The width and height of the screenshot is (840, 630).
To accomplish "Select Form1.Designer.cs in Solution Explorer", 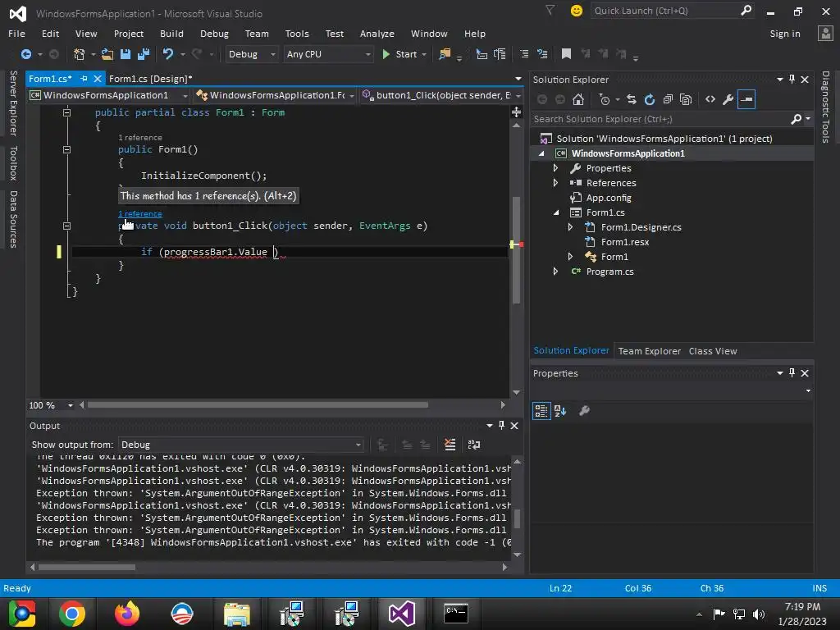I will pyautogui.click(x=641, y=227).
